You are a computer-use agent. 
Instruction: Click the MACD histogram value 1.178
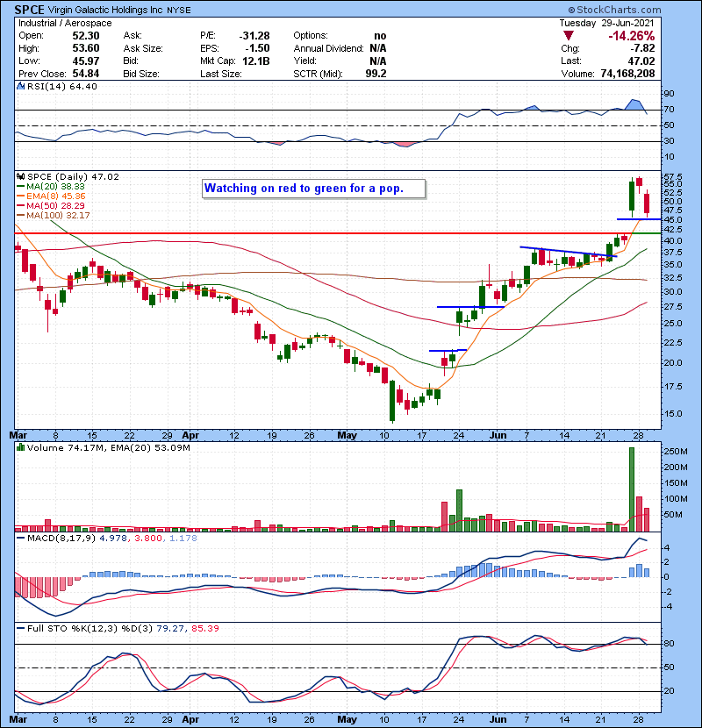[x=183, y=539]
